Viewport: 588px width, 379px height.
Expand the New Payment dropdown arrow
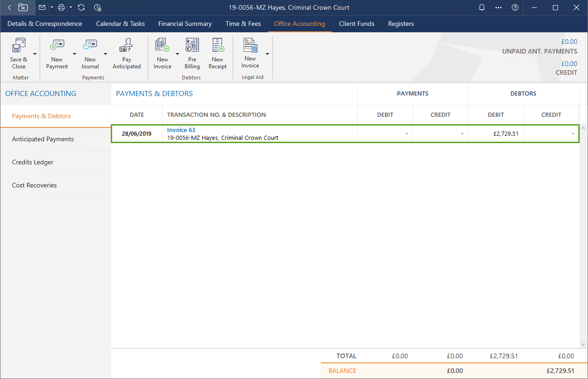point(74,54)
